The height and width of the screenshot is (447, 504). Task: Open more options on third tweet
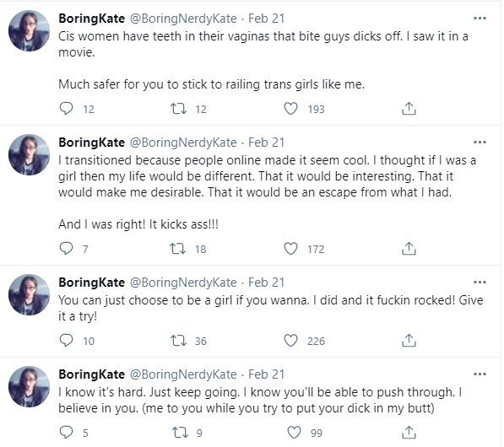pos(480,283)
